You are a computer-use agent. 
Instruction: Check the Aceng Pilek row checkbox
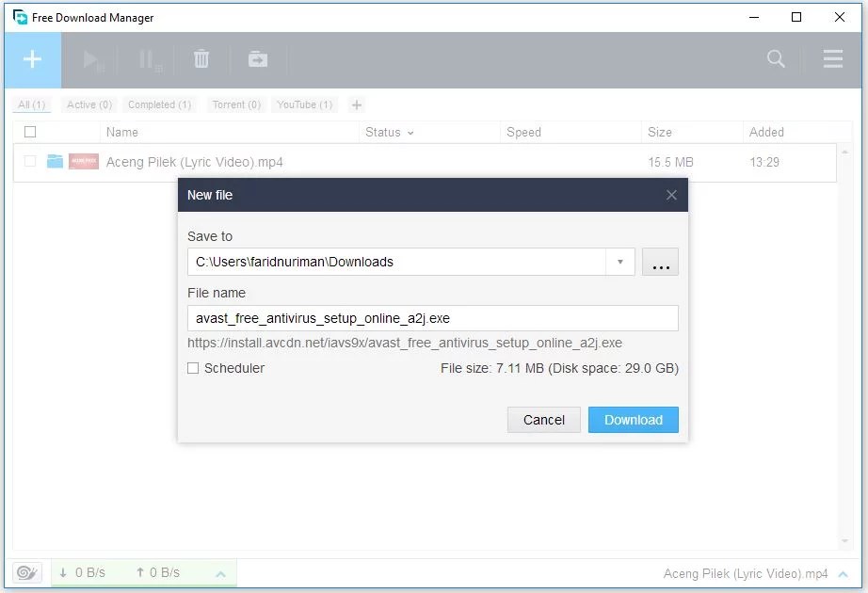[30, 161]
